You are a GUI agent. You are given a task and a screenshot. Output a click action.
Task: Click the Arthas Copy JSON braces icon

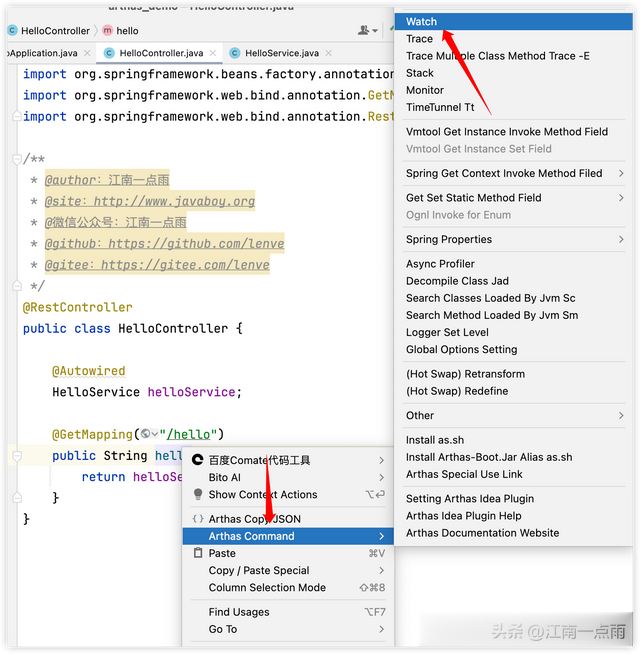point(198,519)
